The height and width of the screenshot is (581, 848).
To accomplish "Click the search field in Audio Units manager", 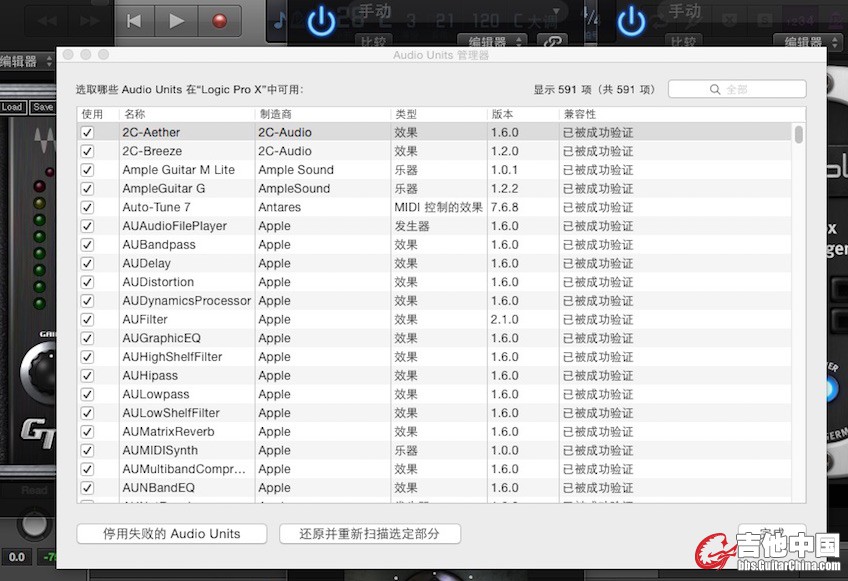I will tap(737, 89).
